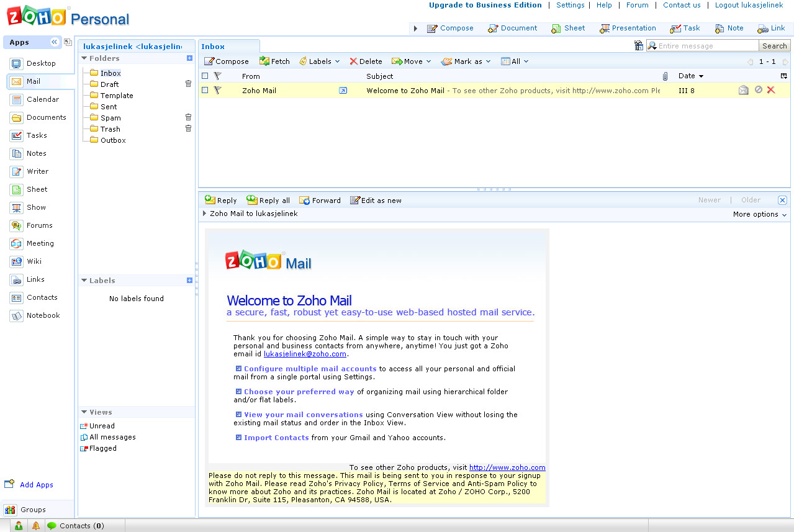This screenshot has width=794, height=532.
Task: Open the Labels dropdown menu
Action: (320, 61)
